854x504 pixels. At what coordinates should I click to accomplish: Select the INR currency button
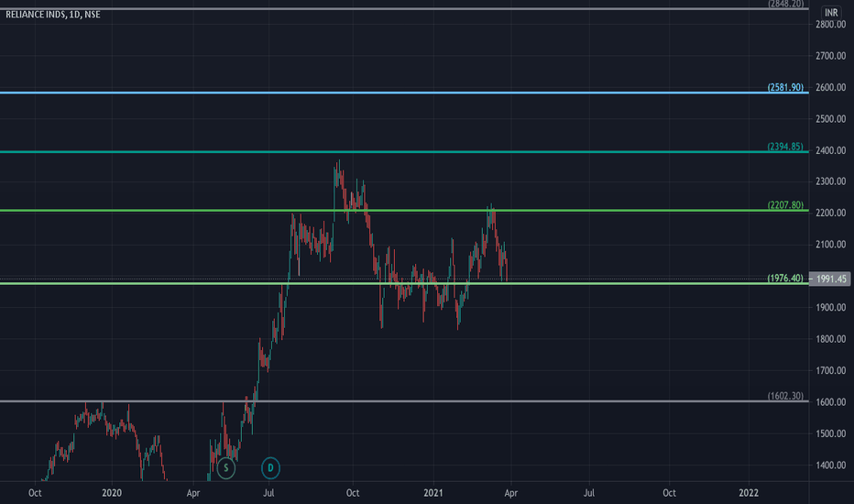tap(831, 13)
